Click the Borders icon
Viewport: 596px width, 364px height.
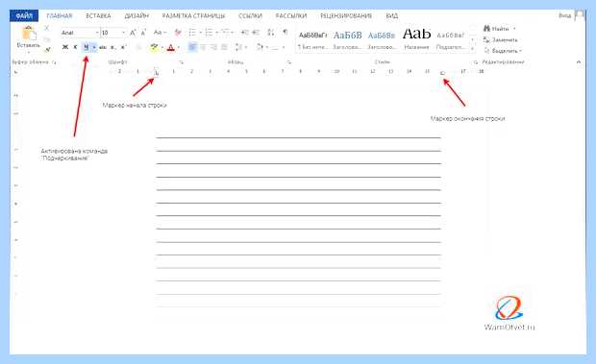pos(275,47)
